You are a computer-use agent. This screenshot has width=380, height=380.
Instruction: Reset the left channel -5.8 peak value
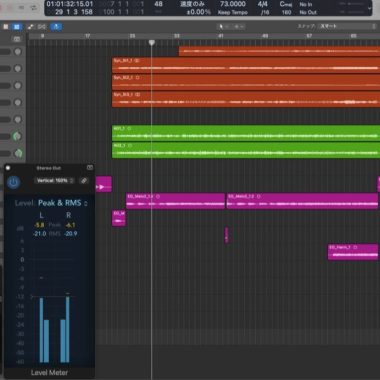(x=39, y=225)
